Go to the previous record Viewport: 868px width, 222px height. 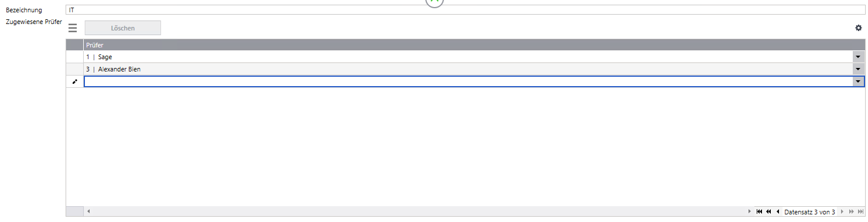[x=777, y=211]
